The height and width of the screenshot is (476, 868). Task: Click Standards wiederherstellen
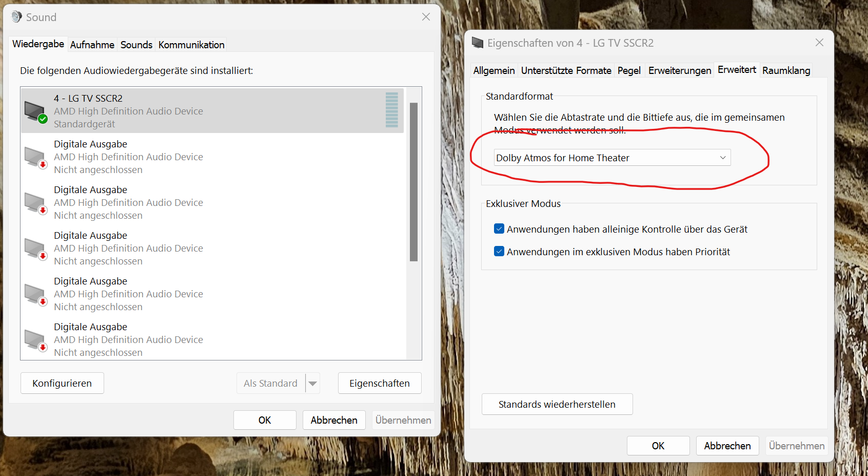coord(557,404)
